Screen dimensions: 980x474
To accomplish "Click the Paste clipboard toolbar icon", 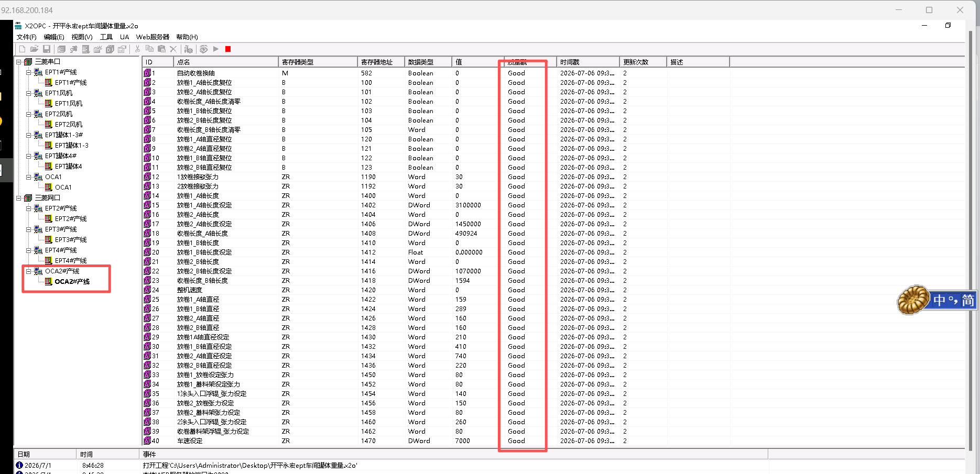I will pyautogui.click(x=161, y=49).
